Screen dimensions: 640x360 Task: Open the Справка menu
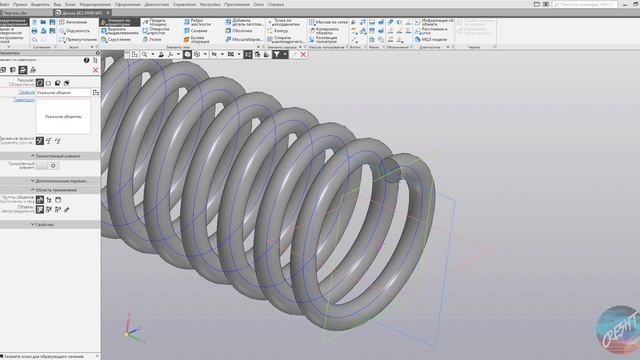tap(276, 4)
